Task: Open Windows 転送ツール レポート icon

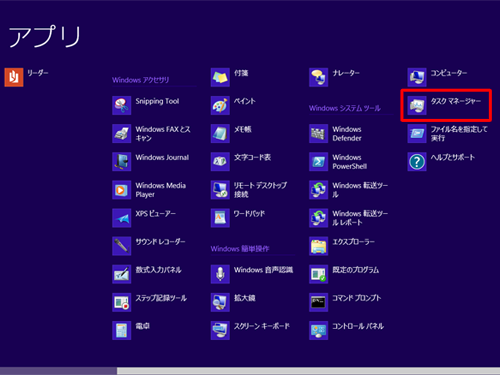Action: click(x=318, y=218)
